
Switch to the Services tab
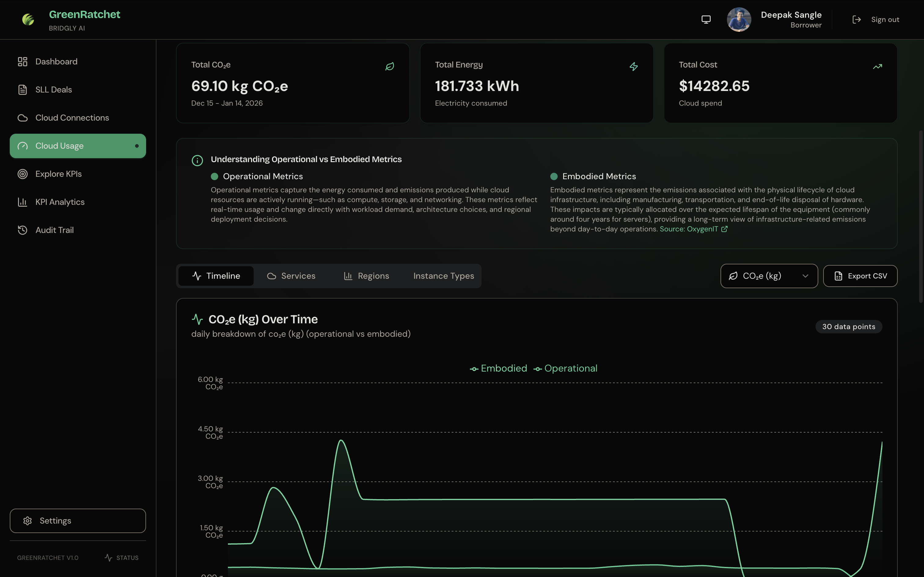tap(291, 276)
